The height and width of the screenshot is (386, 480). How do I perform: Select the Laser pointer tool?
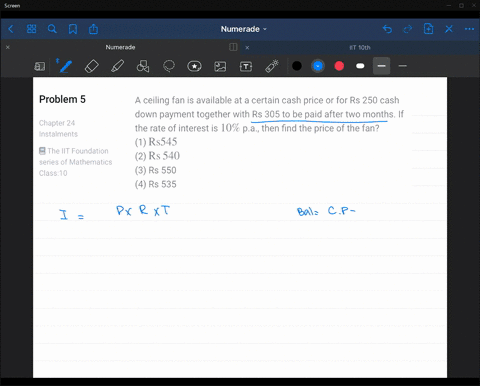click(x=272, y=66)
